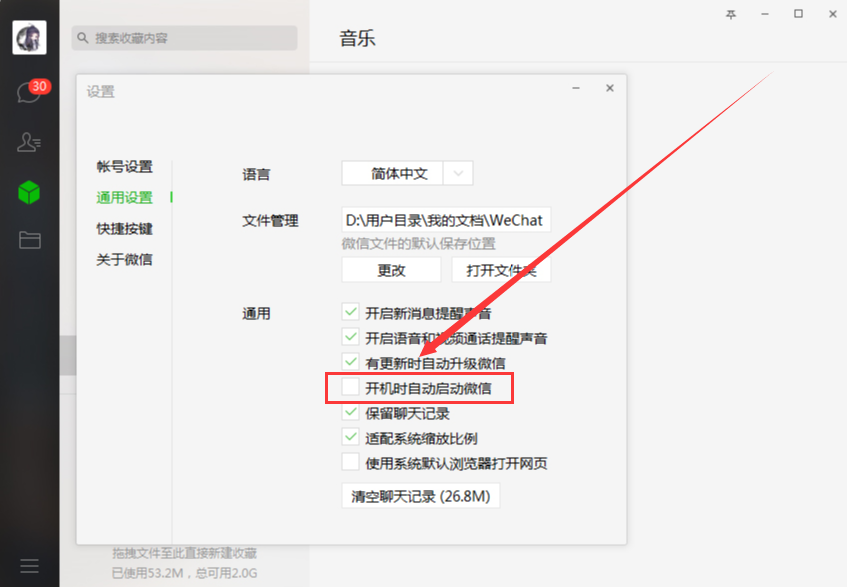Viewport: 847px width, 587px height.
Task: Click the magnifier icon in search bar
Action: (x=83, y=37)
